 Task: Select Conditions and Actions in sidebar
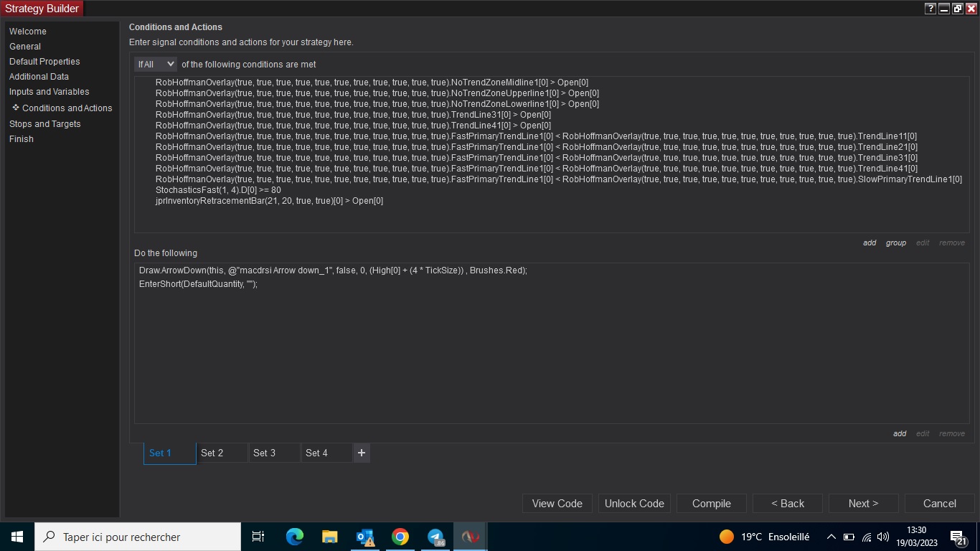click(x=67, y=108)
